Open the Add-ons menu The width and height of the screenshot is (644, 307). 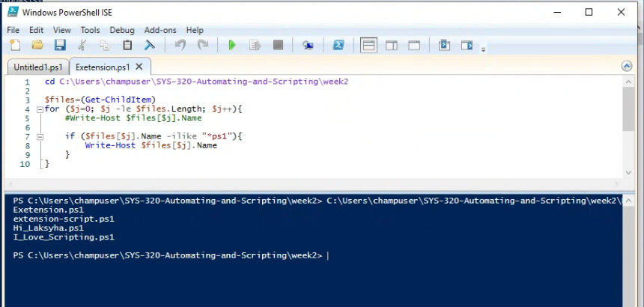click(x=160, y=30)
